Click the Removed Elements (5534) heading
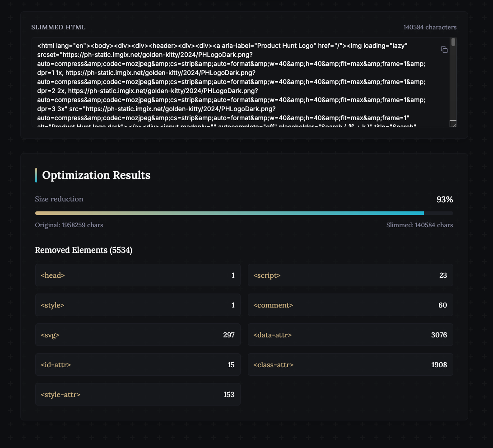Screen dimensions: 493x448 pyautogui.click(x=84, y=250)
